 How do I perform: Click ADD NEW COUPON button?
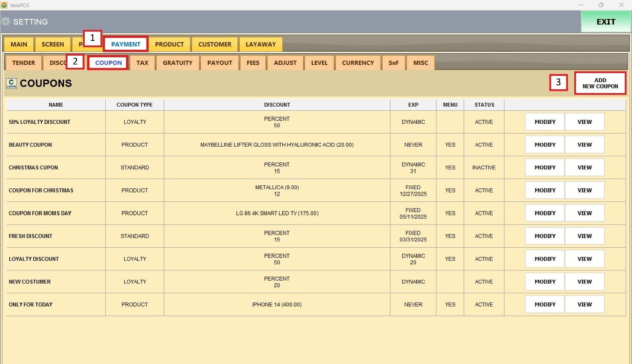tap(600, 83)
